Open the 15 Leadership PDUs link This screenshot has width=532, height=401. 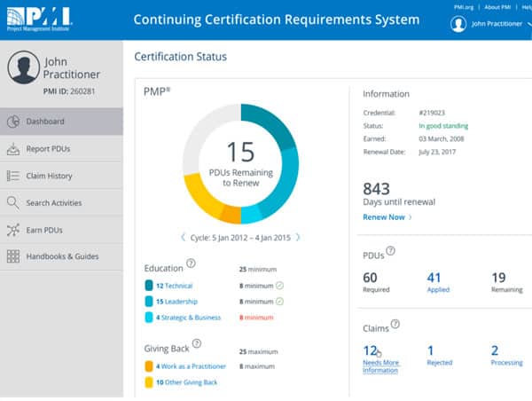(x=176, y=302)
